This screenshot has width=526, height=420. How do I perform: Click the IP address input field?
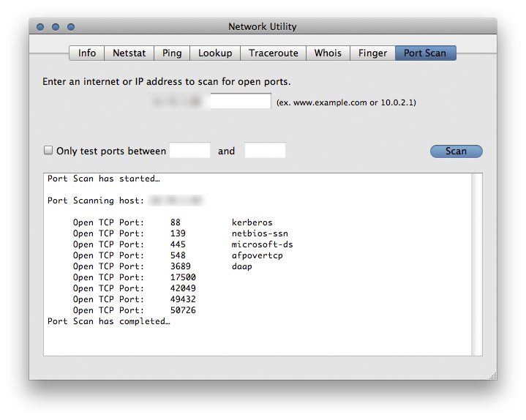(x=241, y=102)
